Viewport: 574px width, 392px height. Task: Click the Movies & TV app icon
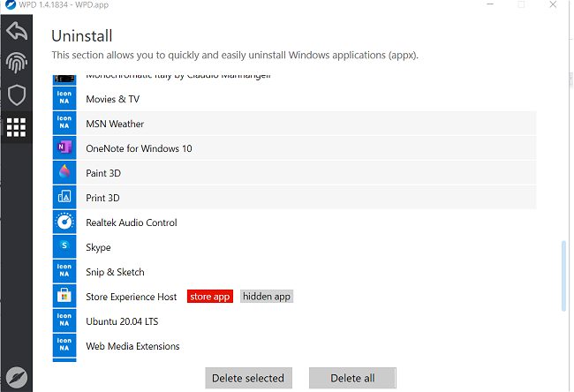point(64,99)
